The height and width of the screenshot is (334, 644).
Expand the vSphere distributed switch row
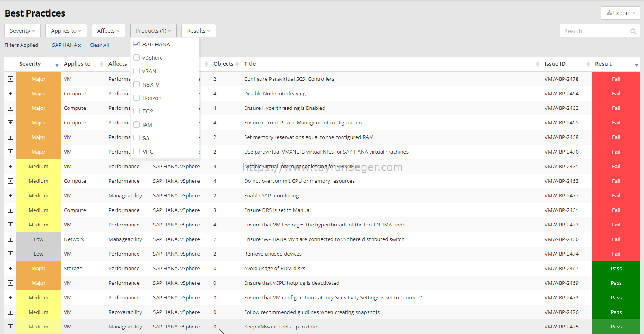[x=10, y=239]
